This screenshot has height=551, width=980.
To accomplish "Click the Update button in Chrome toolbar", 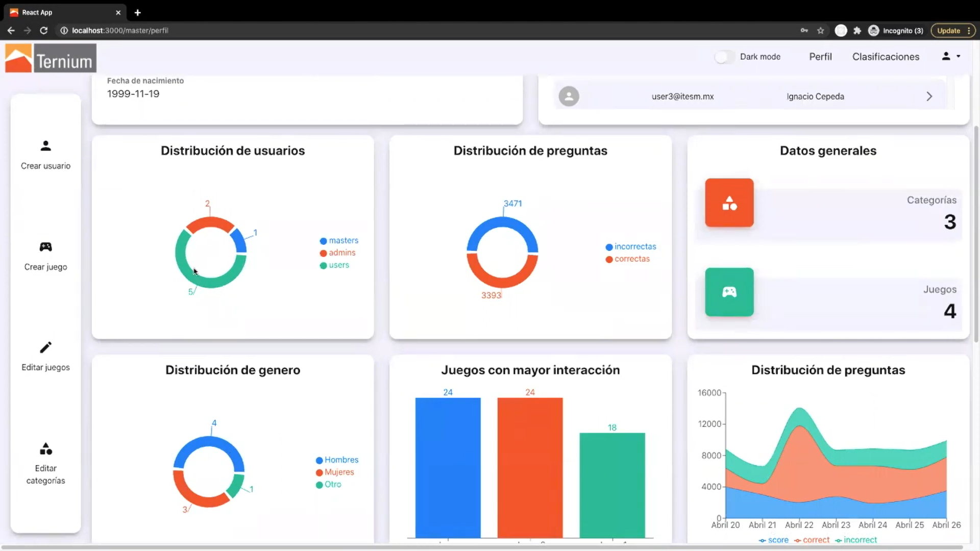I will point(948,30).
